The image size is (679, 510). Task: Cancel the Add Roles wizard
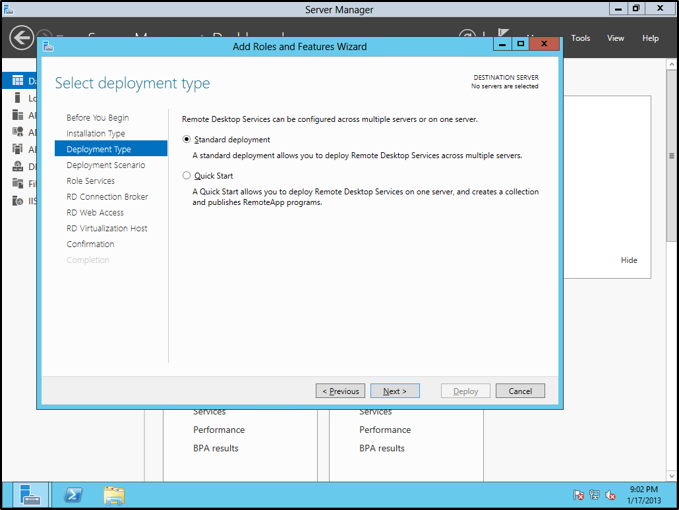[x=520, y=391]
